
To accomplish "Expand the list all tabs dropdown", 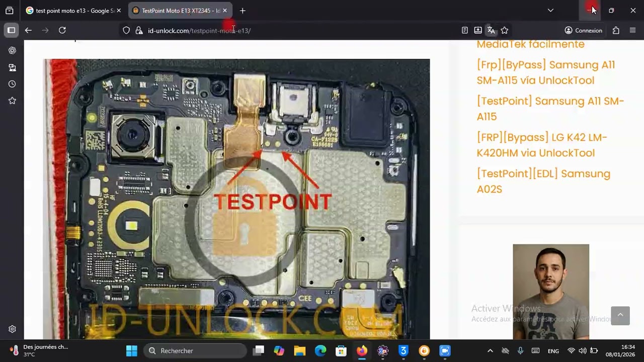I will pyautogui.click(x=550, y=11).
